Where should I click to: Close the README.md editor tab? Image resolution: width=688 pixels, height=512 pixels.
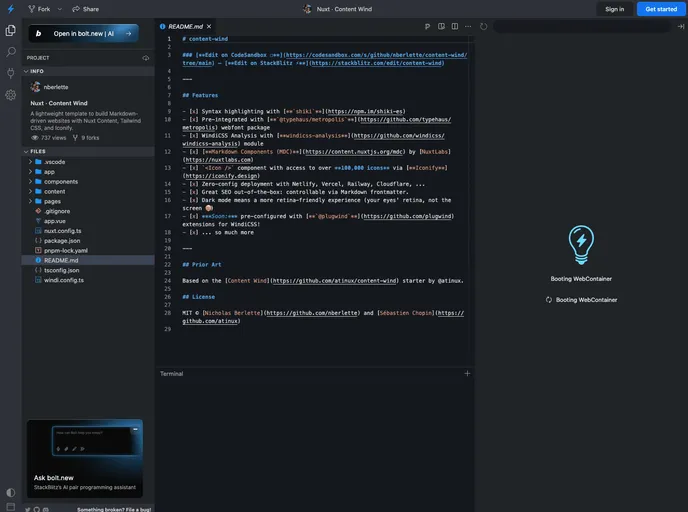point(209,26)
